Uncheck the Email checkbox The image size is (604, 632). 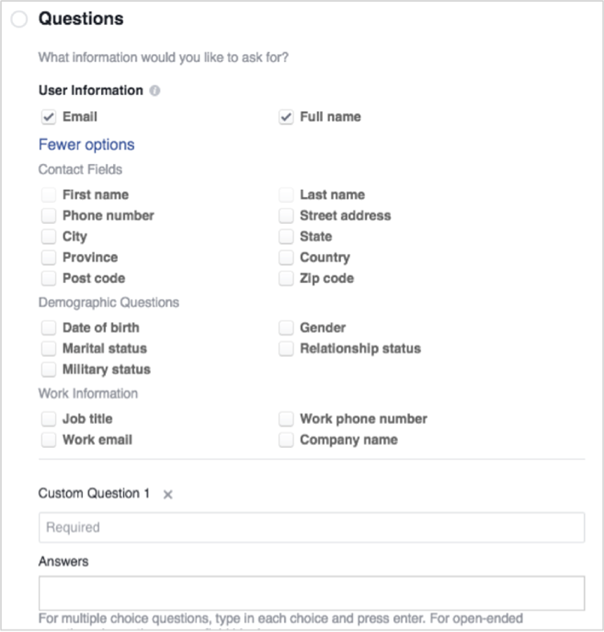point(48,117)
